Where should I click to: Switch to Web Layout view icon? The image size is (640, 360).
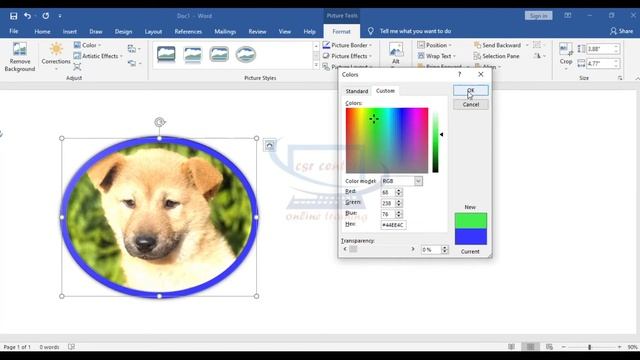point(549,347)
